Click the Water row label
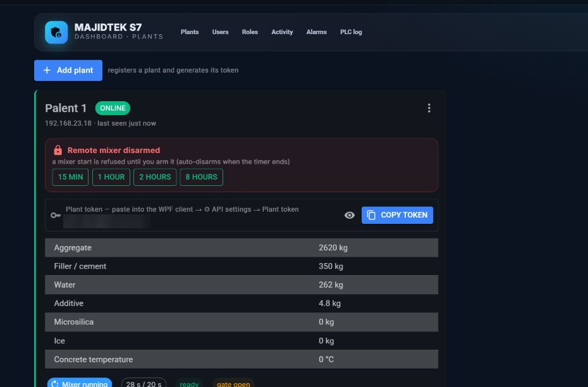This screenshot has height=387, width=588. [64, 285]
